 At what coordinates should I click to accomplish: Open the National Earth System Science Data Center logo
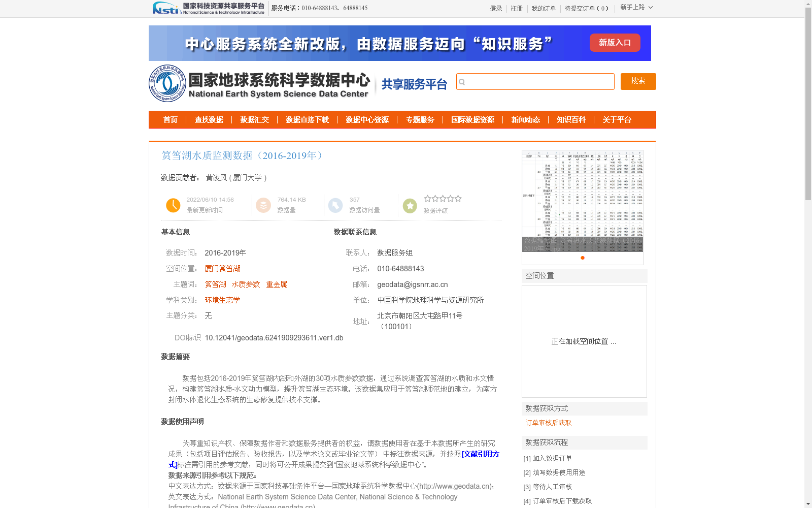click(259, 83)
